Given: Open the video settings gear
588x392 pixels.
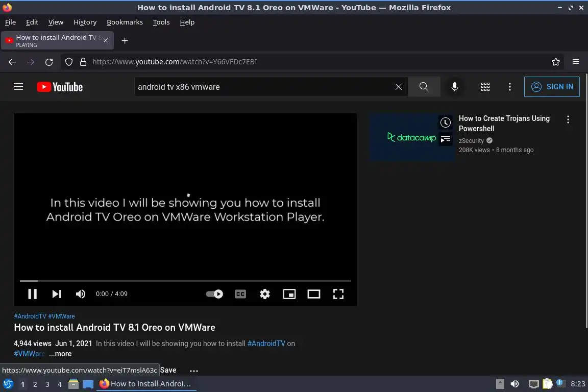Looking at the screenshot, I should click(x=265, y=294).
